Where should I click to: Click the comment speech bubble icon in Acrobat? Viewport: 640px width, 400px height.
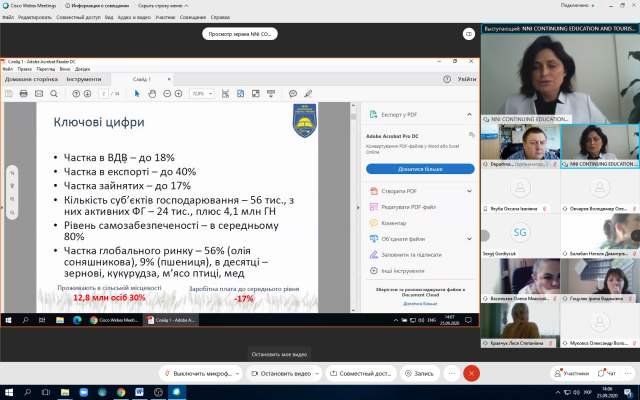point(293,94)
